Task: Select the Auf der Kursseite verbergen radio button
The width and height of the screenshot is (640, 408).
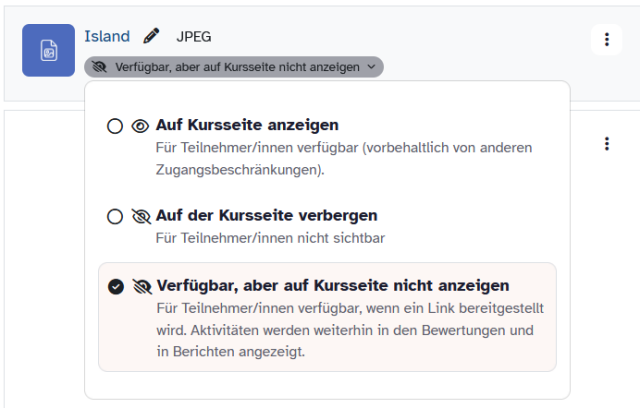Action: (115, 216)
